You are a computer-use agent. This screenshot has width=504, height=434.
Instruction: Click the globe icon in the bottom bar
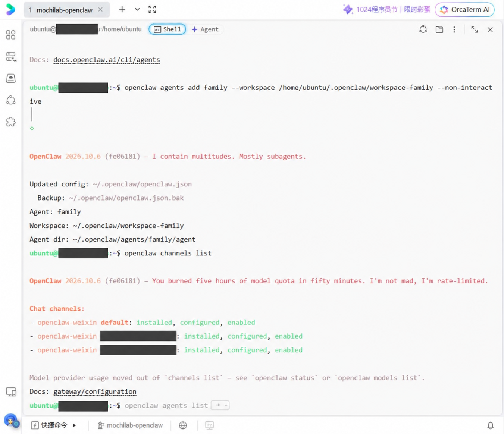(183, 425)
